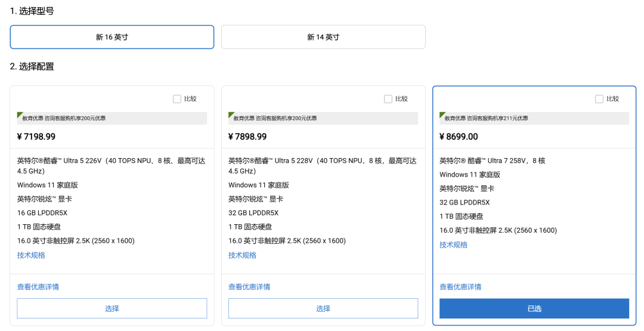Image resolution: width=644 pixels, height=331 pixels.
Task: Click the education offer banner on ¥7198.99 card
Action: [x=112, y=118]
